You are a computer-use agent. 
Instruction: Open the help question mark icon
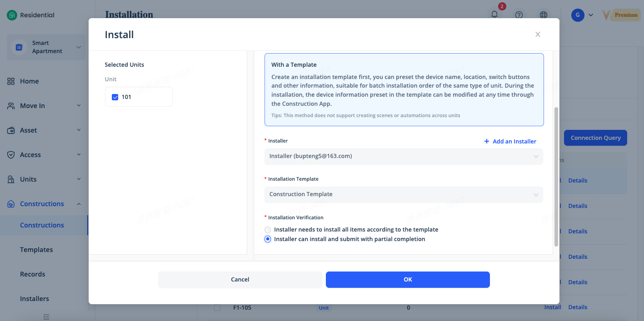519,15
